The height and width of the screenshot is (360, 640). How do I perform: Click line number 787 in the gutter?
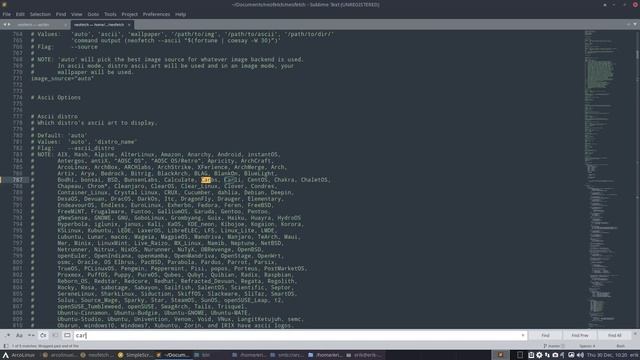point(17,180)
